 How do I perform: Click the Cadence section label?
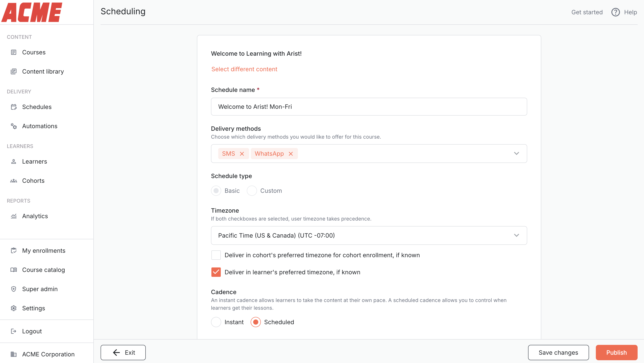click(x=224, y=292)
